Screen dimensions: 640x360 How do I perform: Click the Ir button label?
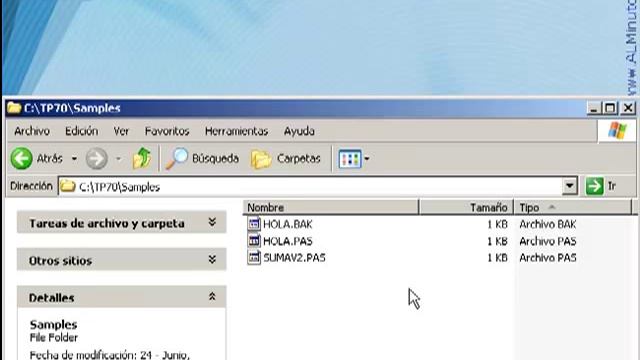(611, 186)
